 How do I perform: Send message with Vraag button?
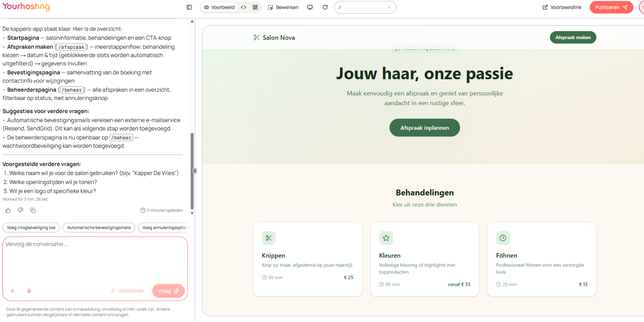point(168,291)
